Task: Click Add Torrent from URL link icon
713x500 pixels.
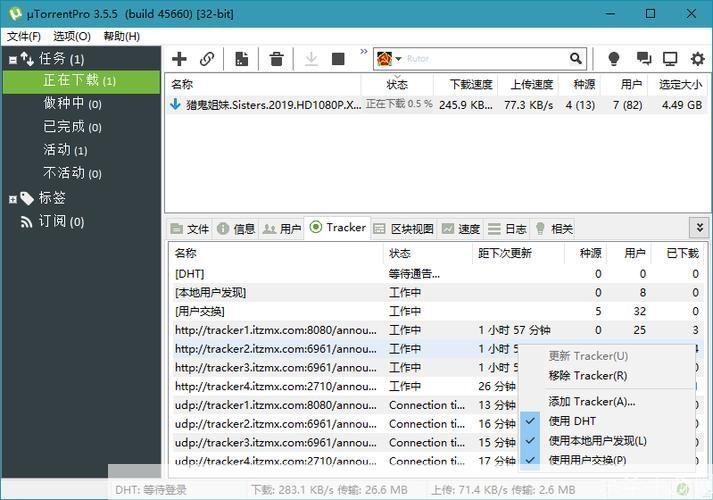Action: tap(207, 59)
